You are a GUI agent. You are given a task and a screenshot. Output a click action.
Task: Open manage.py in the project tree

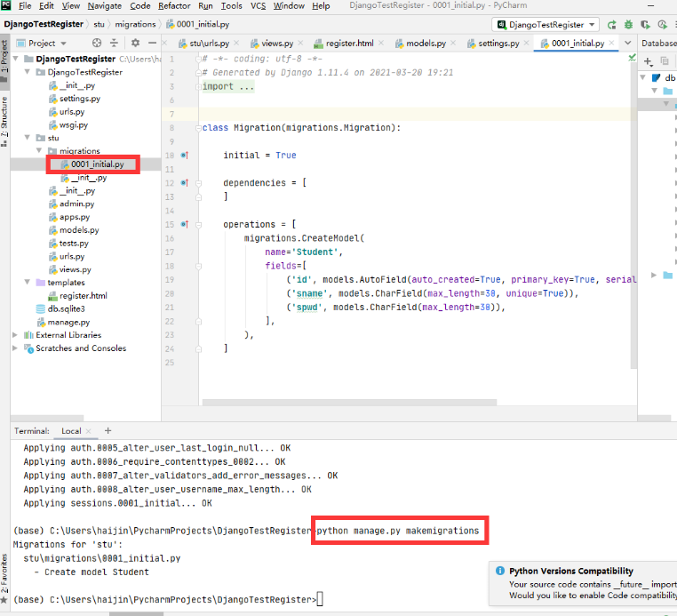[68, 322]
